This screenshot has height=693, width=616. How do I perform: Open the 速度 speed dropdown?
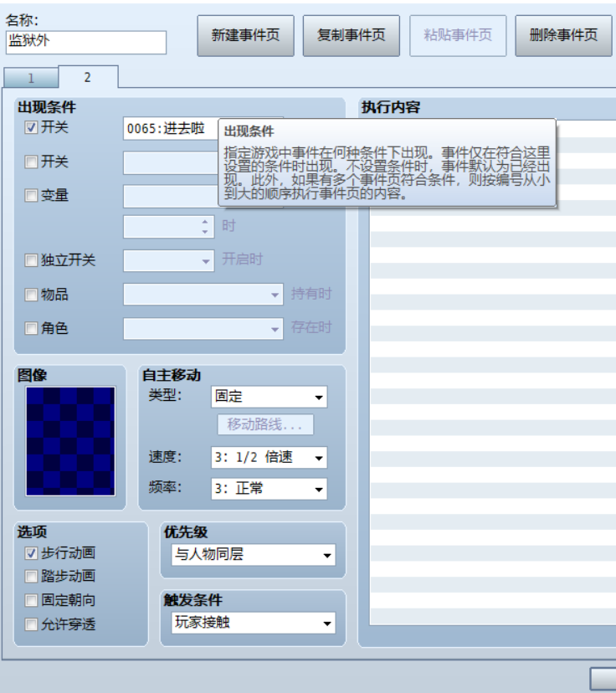pyautogui.click(x=269, y=458)
